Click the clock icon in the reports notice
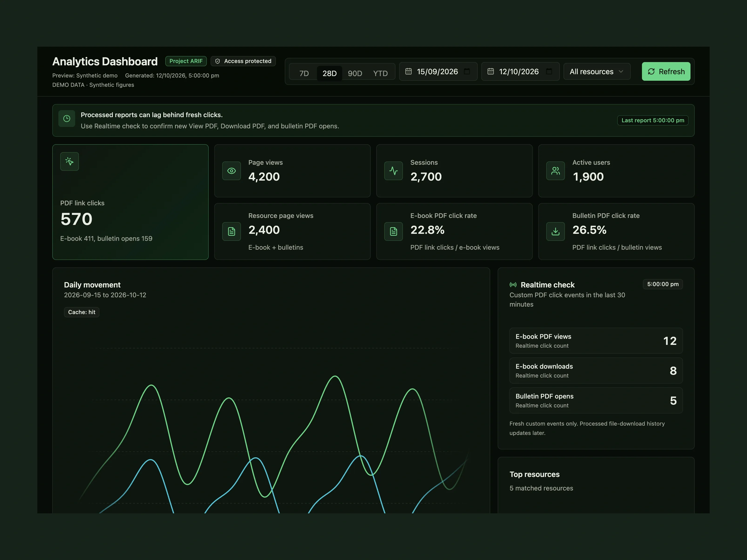This screenshot has width=747, height=560. pos(67,119)
